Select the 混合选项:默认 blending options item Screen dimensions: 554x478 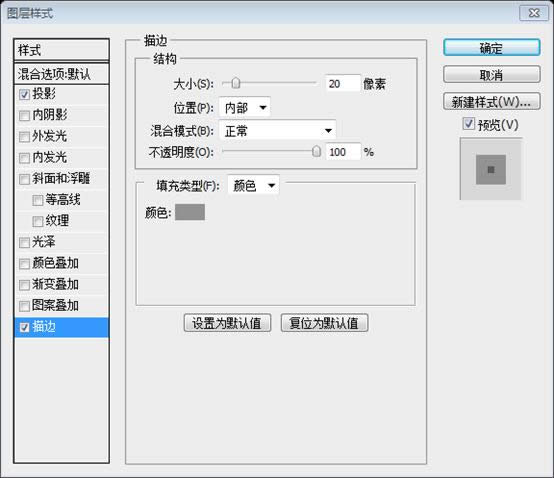pyautogui.click(x=61, y=74)
